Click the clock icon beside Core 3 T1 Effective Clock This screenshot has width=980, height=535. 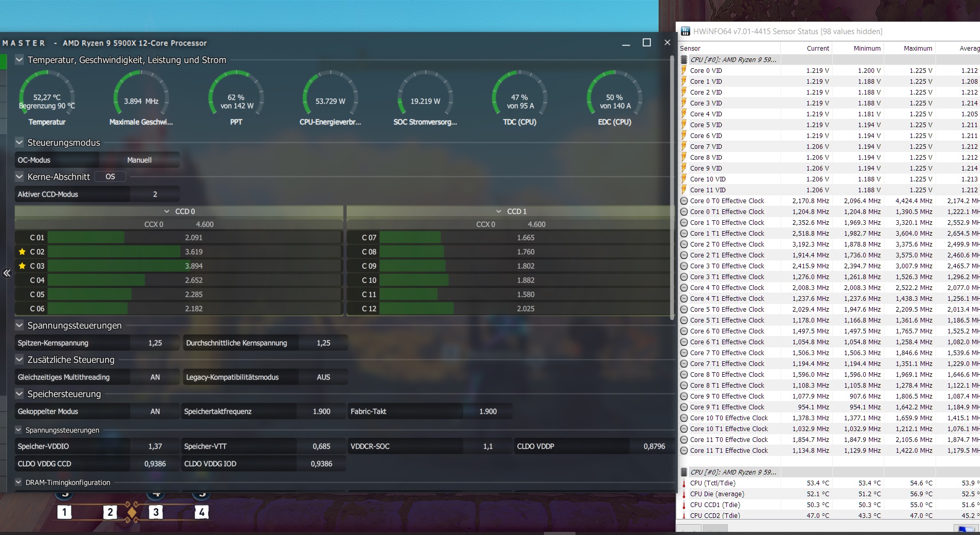pos(684,277)
